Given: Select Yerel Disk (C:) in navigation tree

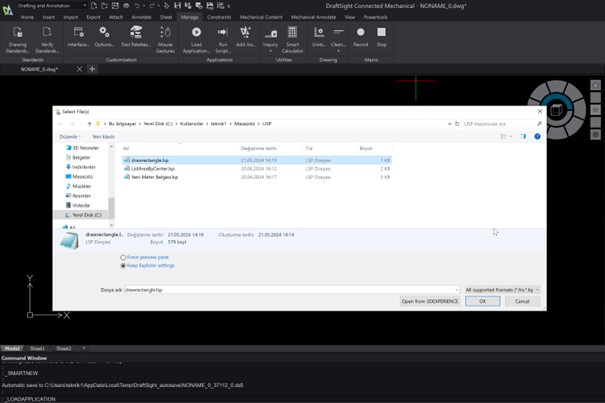Looking at the screenshot, I should point(85,215).
